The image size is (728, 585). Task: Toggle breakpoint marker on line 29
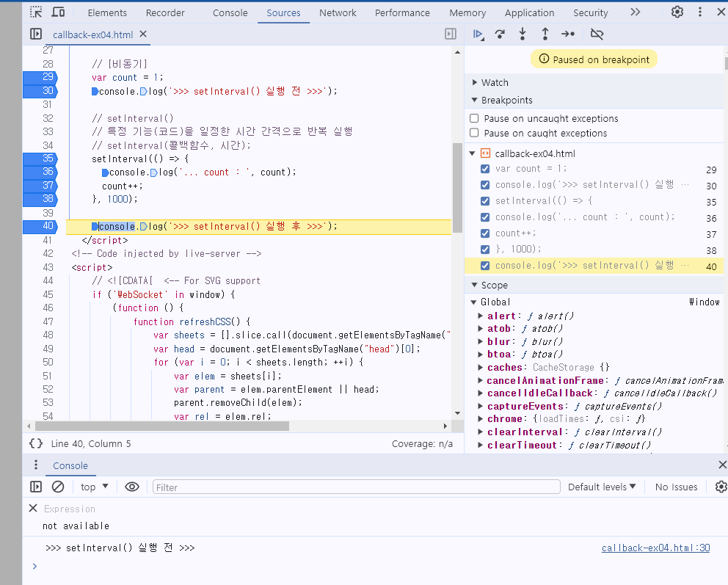coord(40,76)
